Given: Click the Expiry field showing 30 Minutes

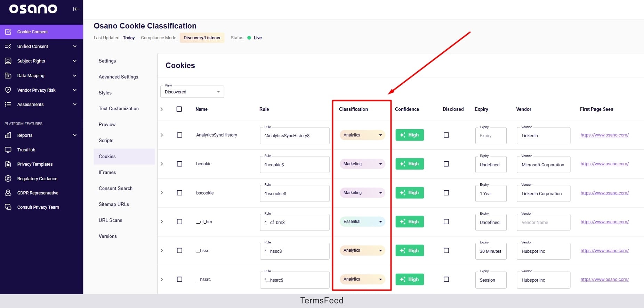Looking at the screenshot, I should click(x=491, y=251).
